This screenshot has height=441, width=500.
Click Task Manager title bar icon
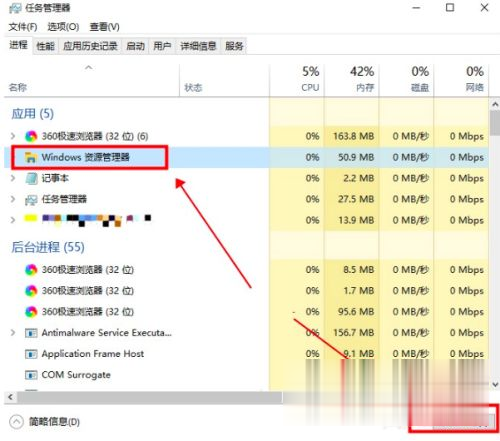coord(15,8)
